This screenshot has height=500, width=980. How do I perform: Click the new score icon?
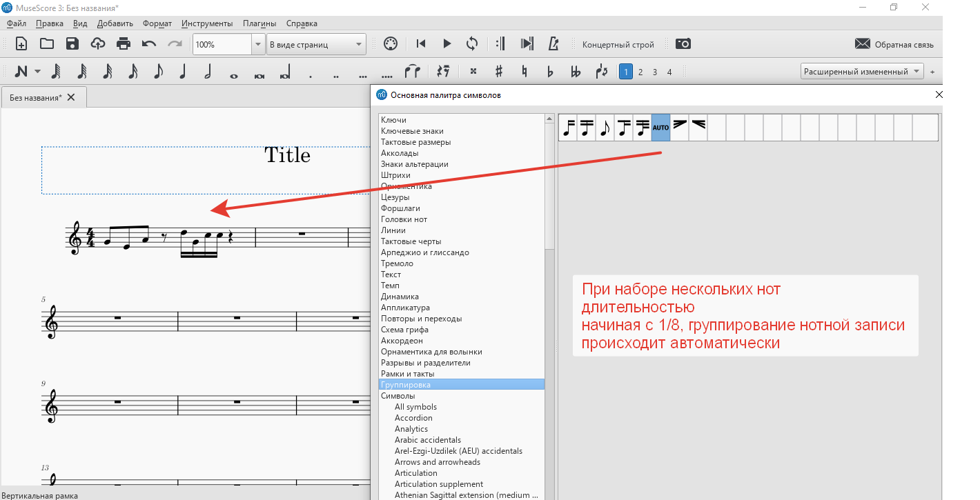21,44
